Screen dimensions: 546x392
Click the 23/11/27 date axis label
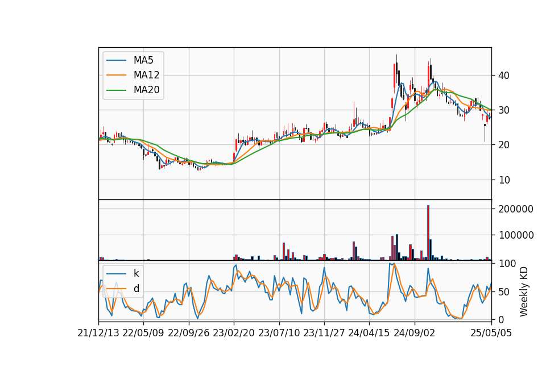coord(324,333)
